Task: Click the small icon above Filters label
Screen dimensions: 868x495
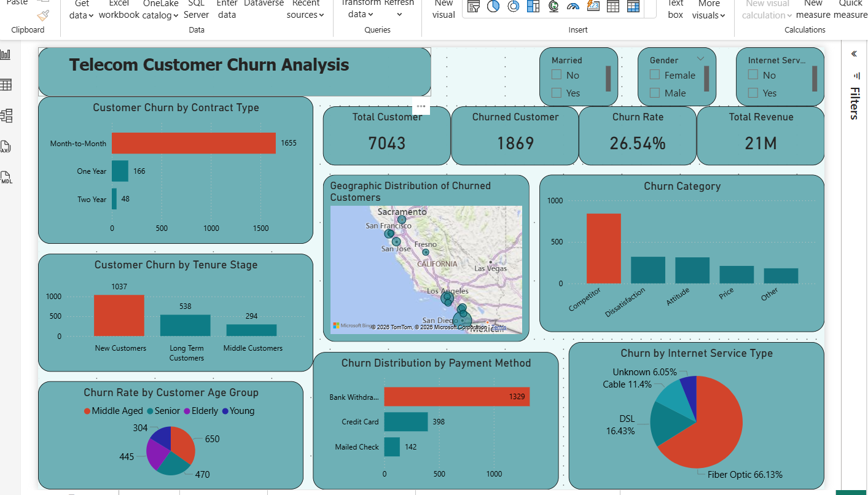Action: click(857, 76)
